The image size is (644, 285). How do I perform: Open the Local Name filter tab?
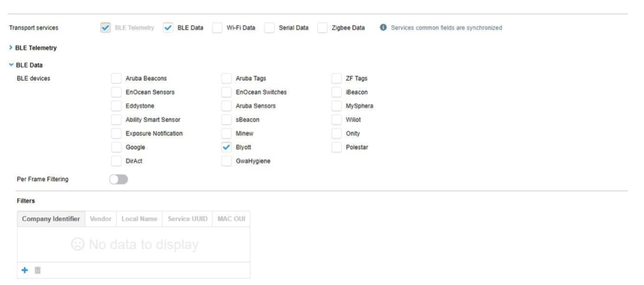[x=139, y=218]
